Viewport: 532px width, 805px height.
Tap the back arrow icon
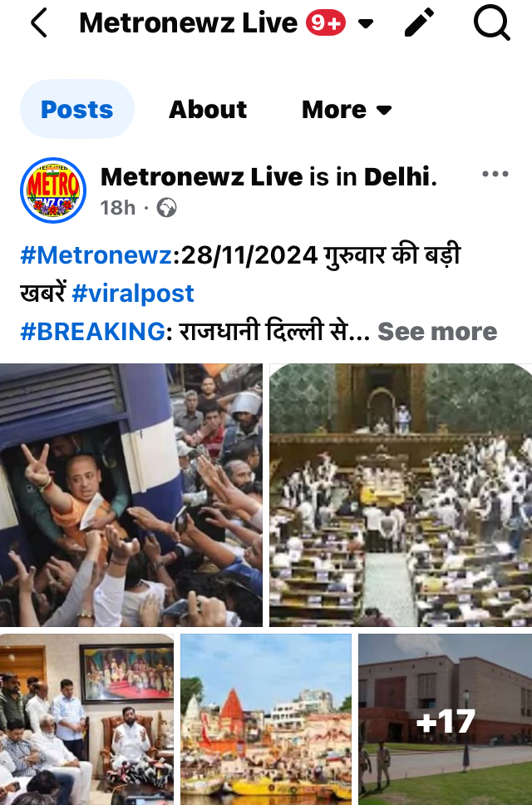click(x=39, y=23)
